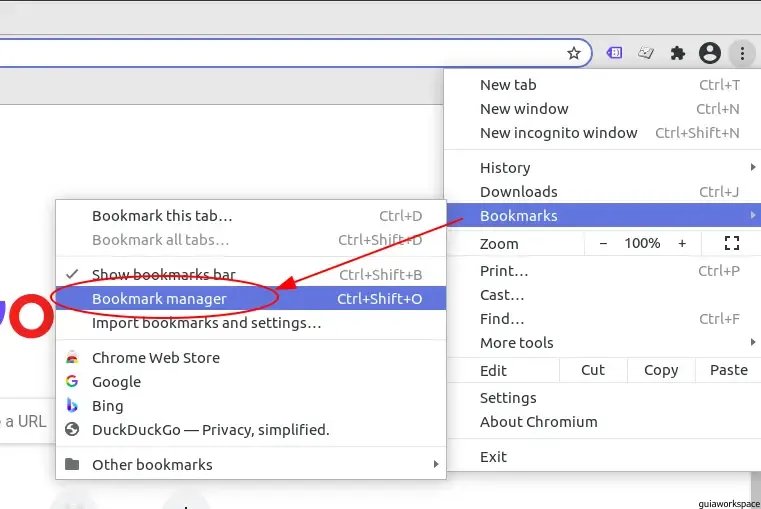Open Downloads from the menu
This screenshot has width=761, height=509.
point(603,192)
